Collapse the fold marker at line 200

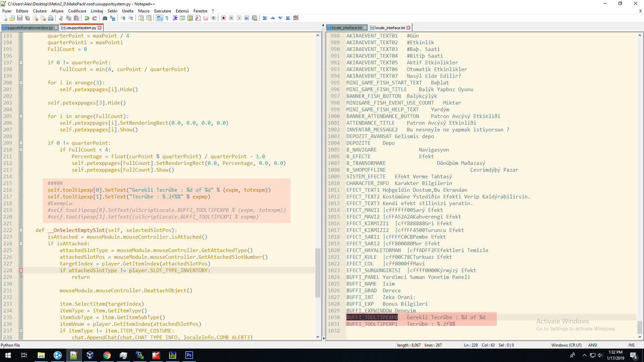click(x=21, y=82)
